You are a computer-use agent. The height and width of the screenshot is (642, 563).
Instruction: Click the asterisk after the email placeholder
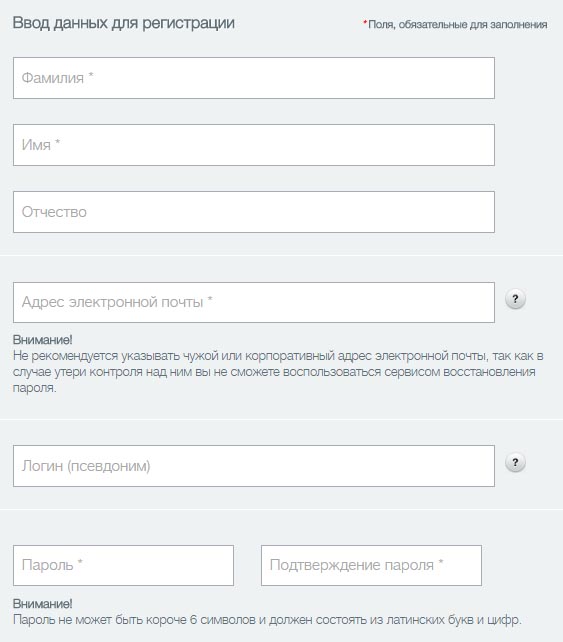[x=210, y=299]
